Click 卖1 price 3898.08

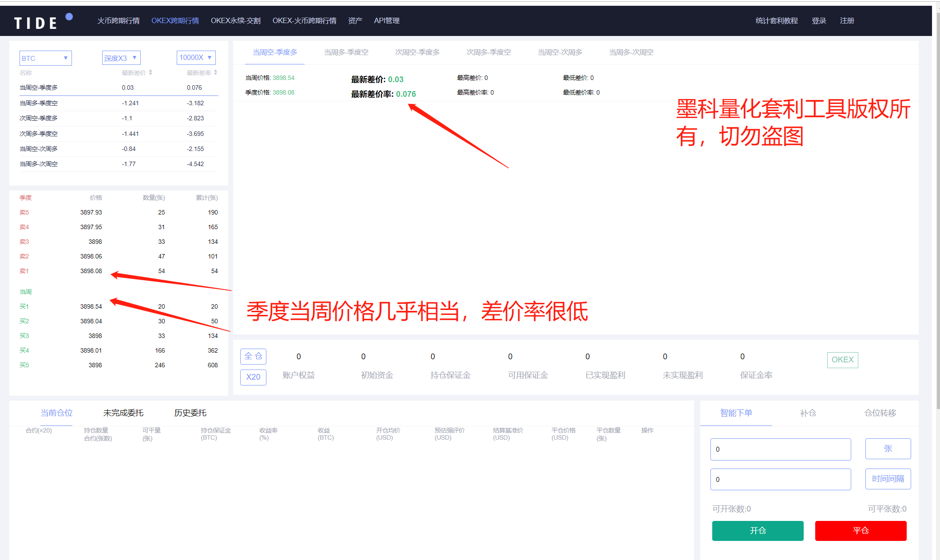91,271
